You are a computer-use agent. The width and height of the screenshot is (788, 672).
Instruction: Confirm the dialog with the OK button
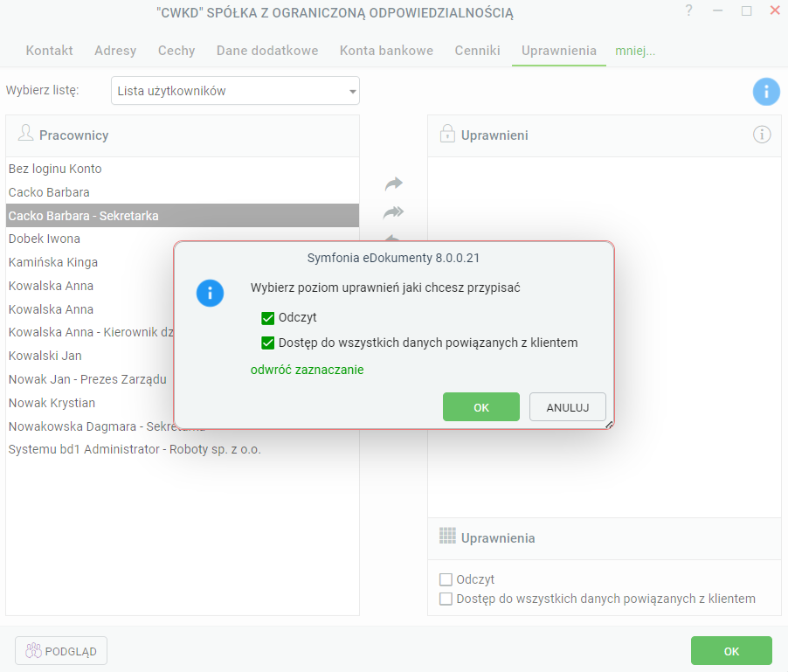tap(481, 407)
